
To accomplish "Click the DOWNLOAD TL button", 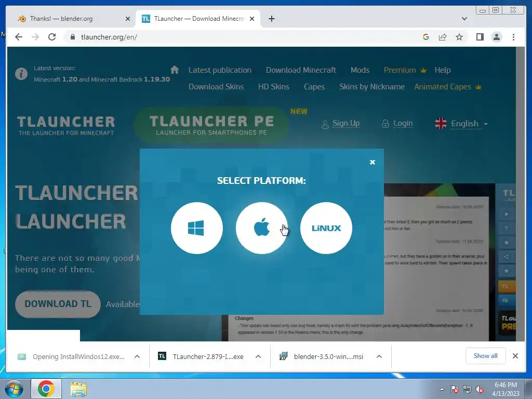I will point(58,303).
